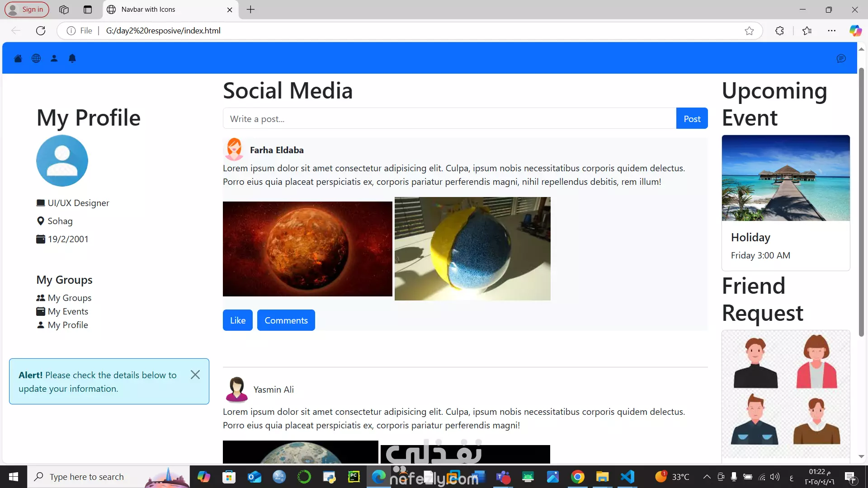Click the Friday 3:00 AM event time
The image size is (868, 488).
(x=760, y=255)
